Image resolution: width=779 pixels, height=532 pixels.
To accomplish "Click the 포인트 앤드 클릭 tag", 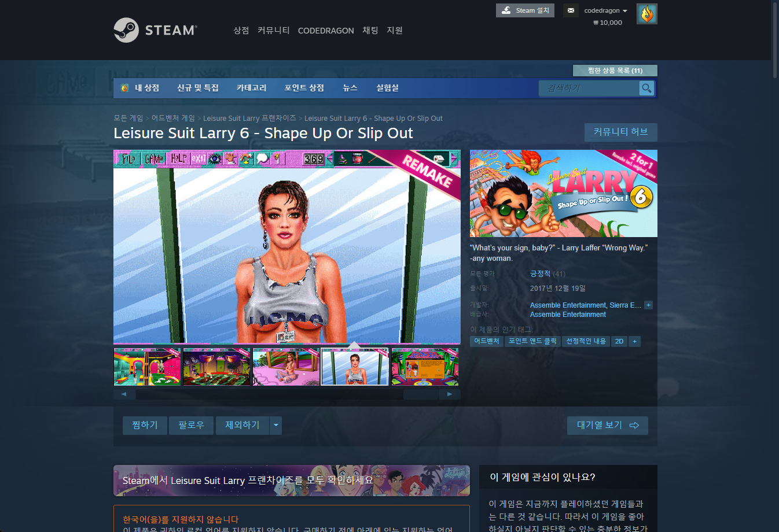I will 532,341.
